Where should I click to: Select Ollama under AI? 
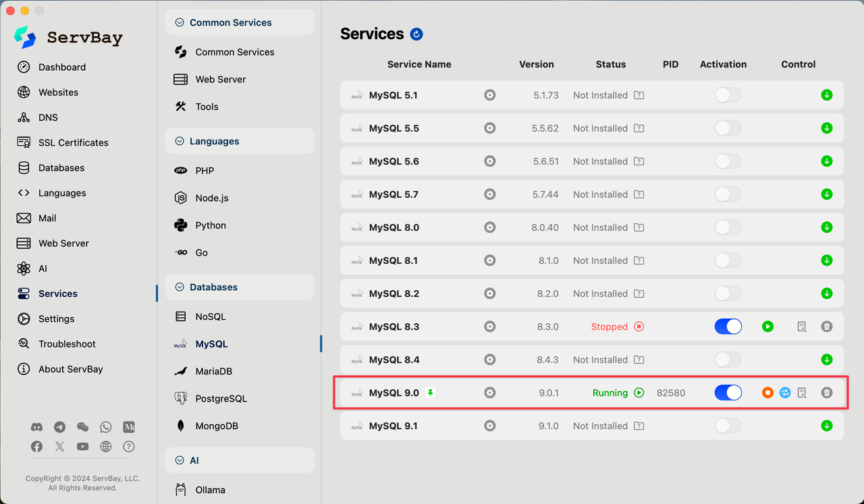coord(210,490)
